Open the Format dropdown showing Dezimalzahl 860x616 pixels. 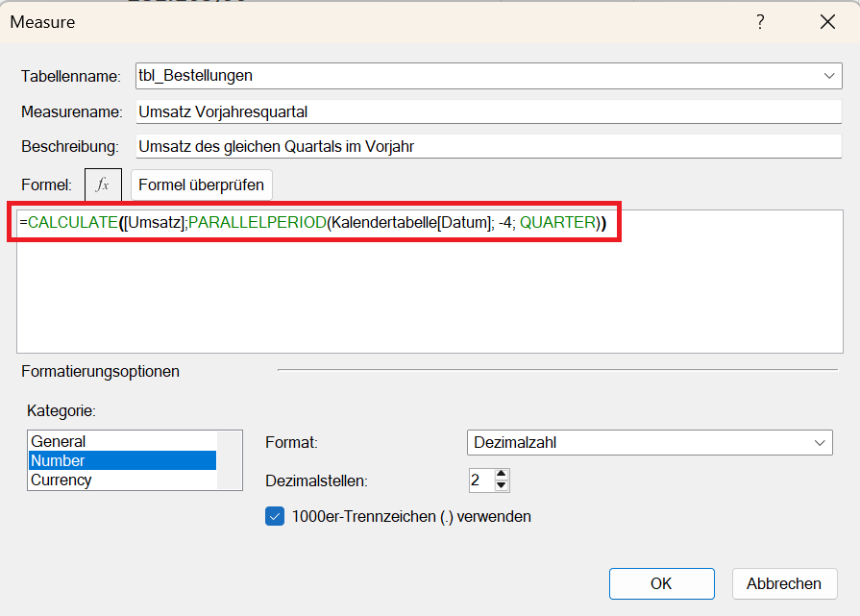click(x=649, y=443)
